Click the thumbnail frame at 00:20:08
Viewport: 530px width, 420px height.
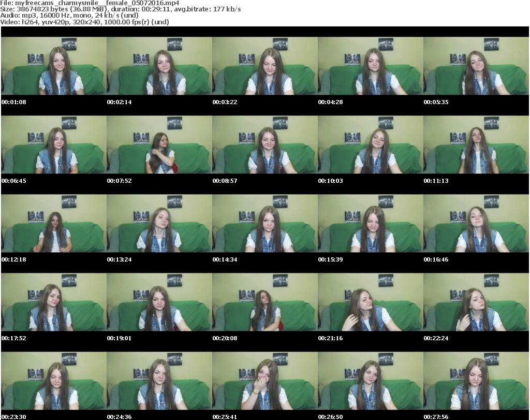coord(265,302)
